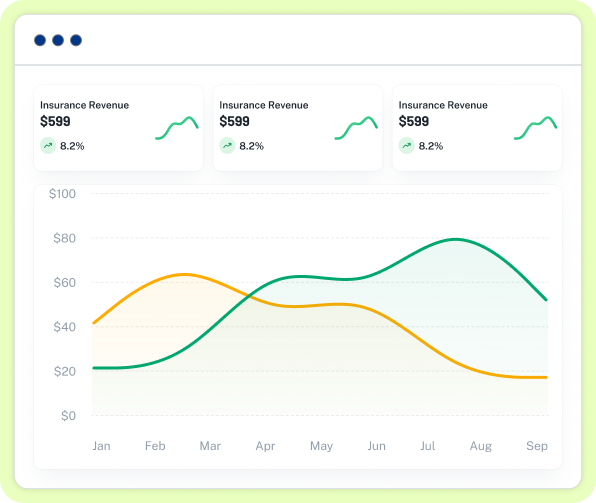Click the trend-up arrow icon in the right card
Screen dimensions: 596x503
coord(407,146)
